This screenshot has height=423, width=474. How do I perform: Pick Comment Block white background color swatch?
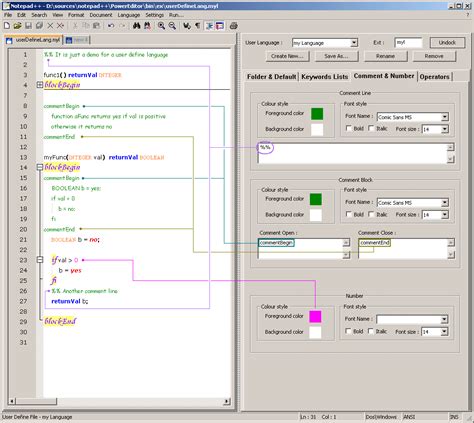(316, 215)
